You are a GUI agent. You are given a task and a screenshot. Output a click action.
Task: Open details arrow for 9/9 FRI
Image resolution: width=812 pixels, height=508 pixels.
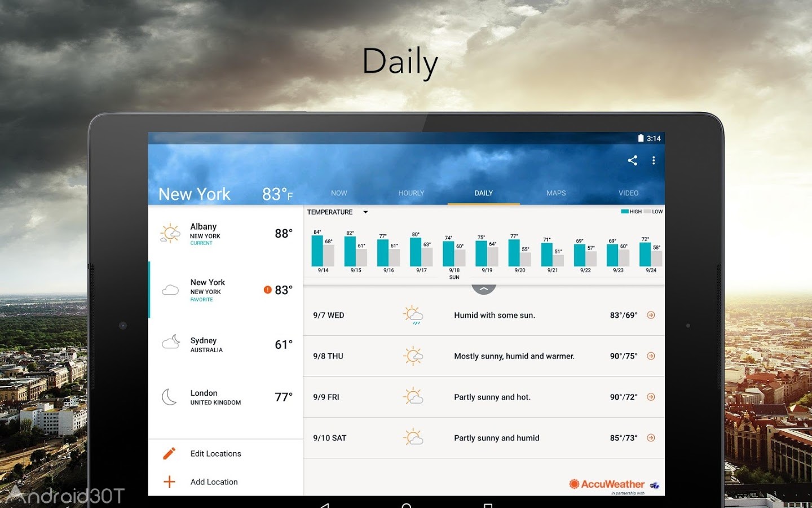(x=651, y=397)
